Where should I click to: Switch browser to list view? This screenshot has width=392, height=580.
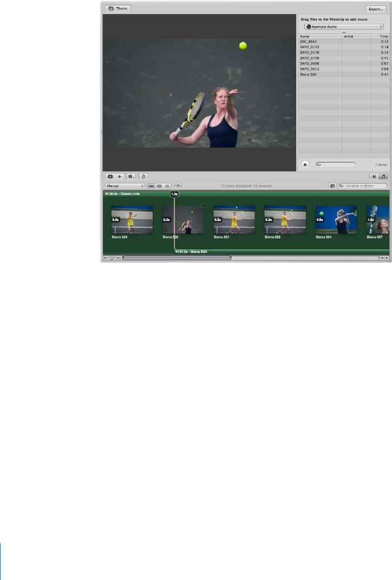tap(167, 186)
